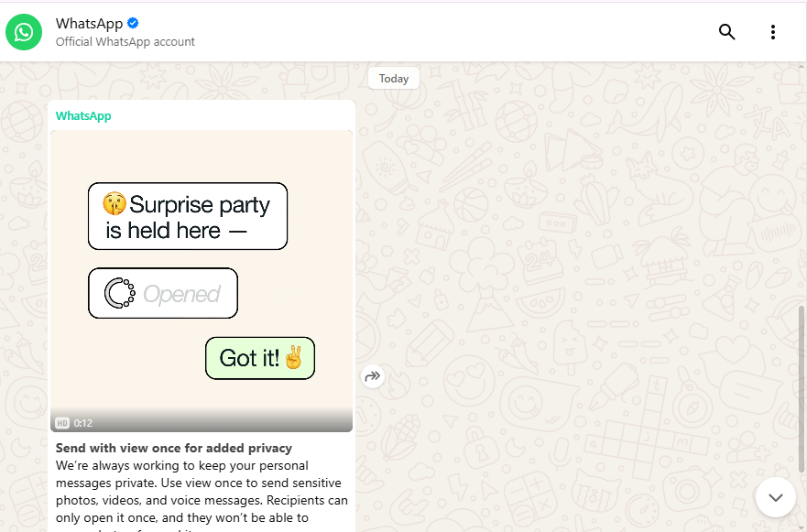Click the Today date chip
Viewport: 807px width, 532px height.
394,79
